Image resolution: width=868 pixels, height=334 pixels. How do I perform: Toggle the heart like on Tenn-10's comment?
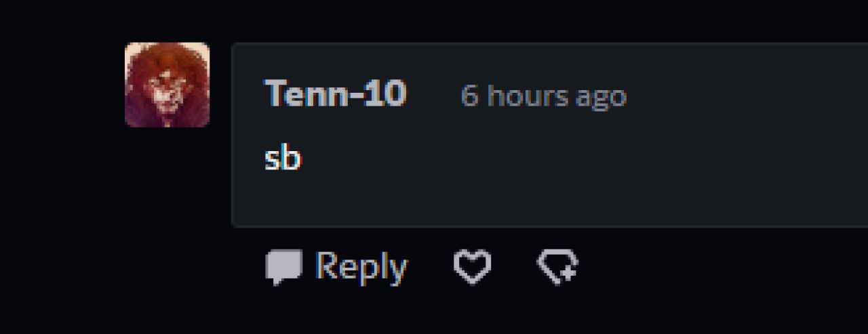(472, 267)
